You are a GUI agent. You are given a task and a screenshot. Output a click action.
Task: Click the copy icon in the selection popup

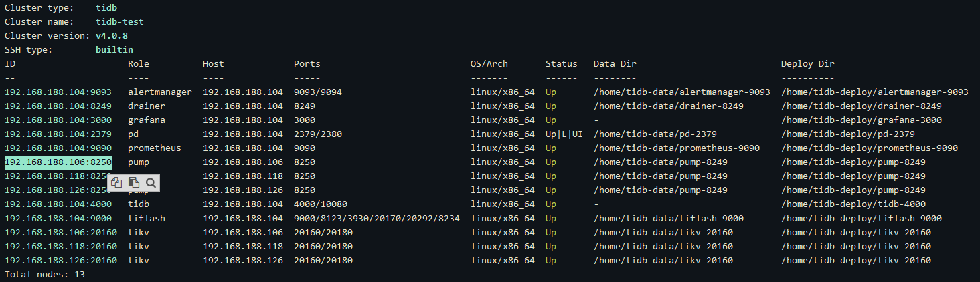[117, 182]
